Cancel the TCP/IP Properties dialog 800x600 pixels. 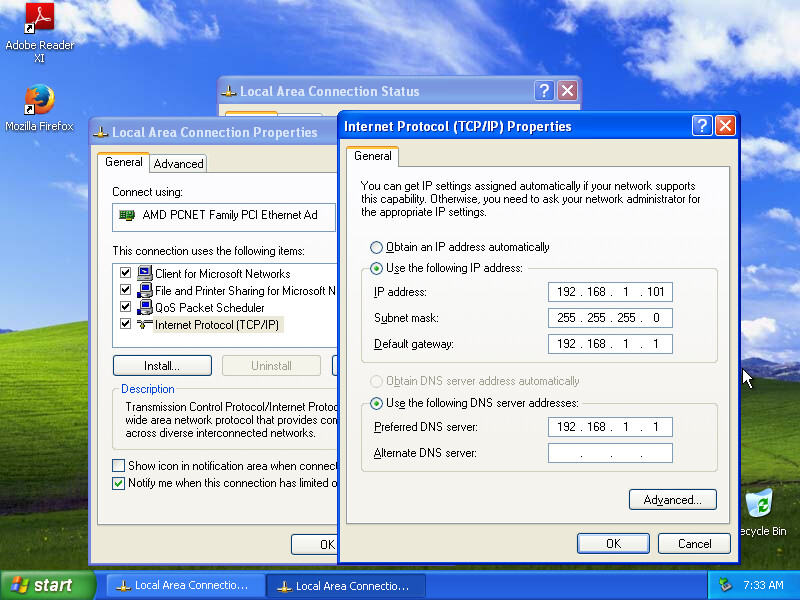click(694, 543)
